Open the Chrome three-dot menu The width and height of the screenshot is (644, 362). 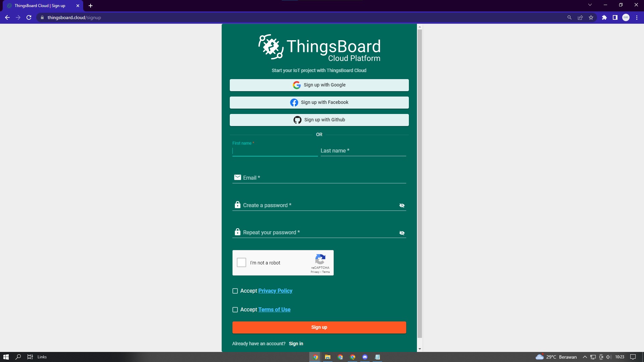pos(637,17)
